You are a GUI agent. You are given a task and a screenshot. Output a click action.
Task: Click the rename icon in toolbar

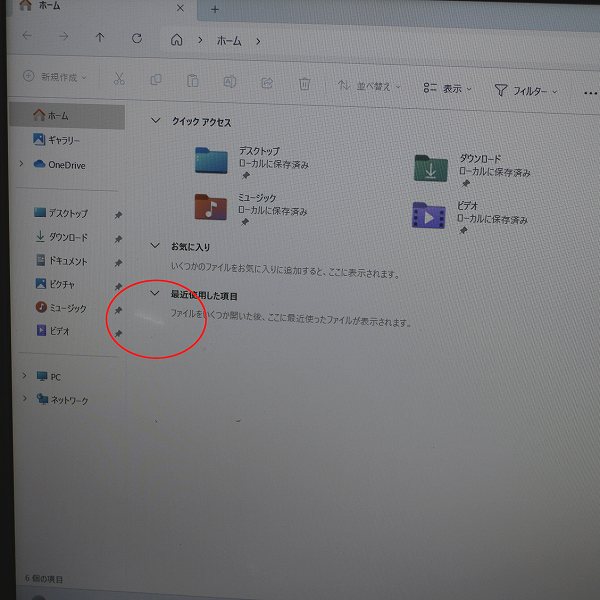pyautogui.click(x=229, y=82)
